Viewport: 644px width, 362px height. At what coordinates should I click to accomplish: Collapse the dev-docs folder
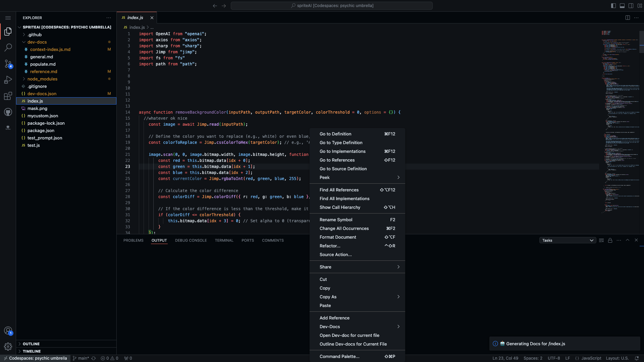[38, 42]
